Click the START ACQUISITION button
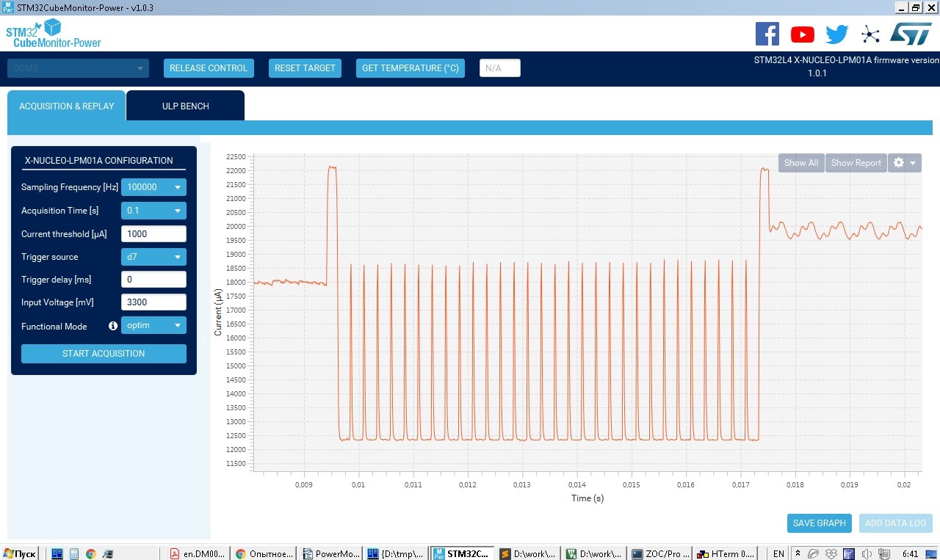Viewport: 940px width, 560px height. pos(104,354)
